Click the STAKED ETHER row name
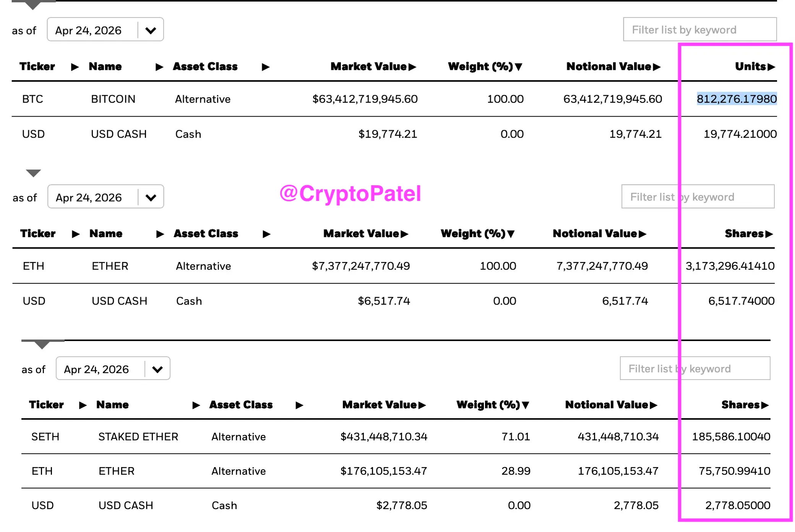Image resolution: width=795 pixels, height=532 pixels. click(138, 437)
